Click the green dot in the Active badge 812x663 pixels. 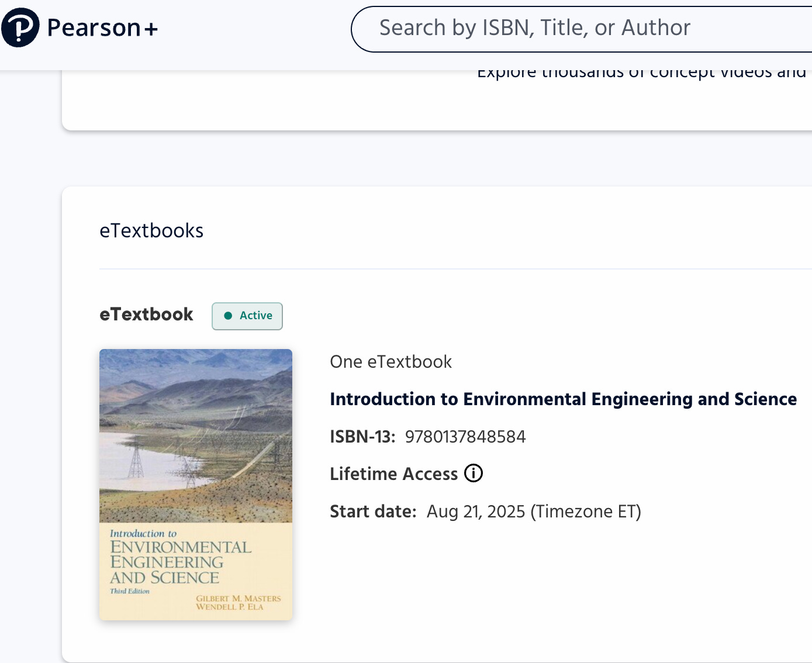point(228,316)
